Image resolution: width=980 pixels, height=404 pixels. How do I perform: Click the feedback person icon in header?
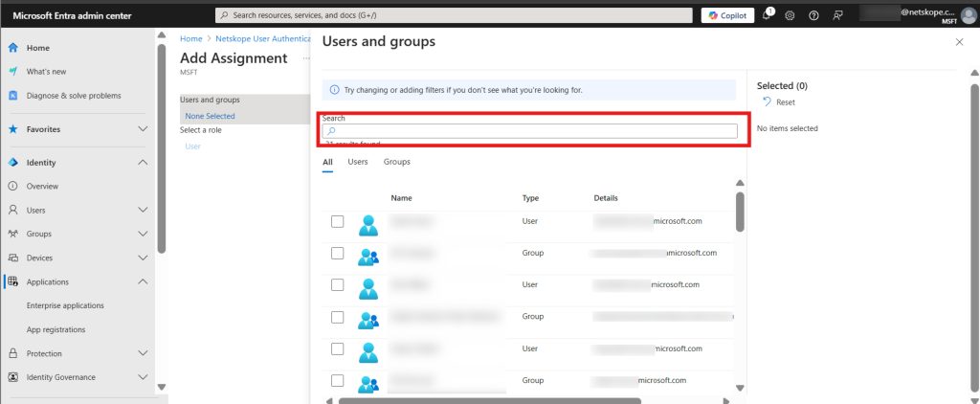click(837, 15)
